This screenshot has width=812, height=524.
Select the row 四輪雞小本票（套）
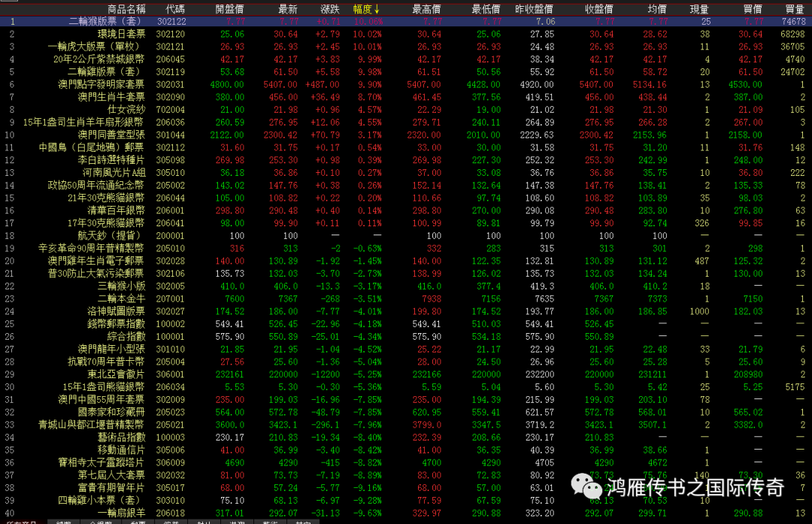[406, 500]
